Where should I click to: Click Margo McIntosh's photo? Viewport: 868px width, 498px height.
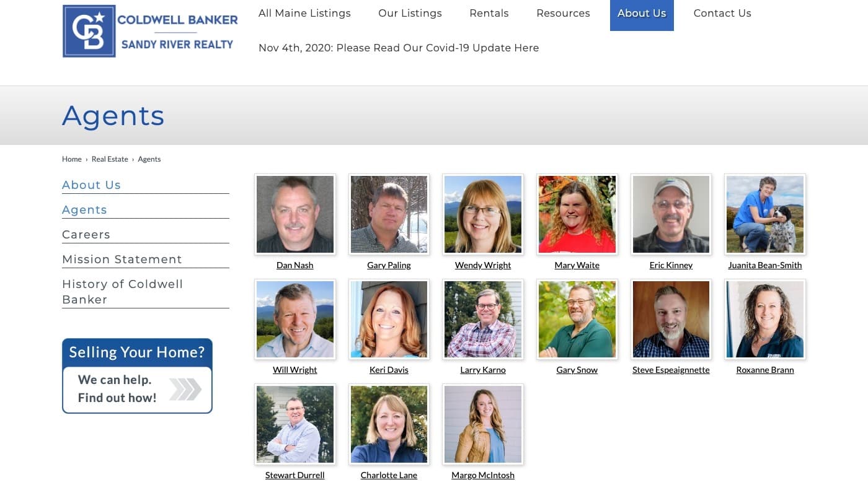(483, 424)
